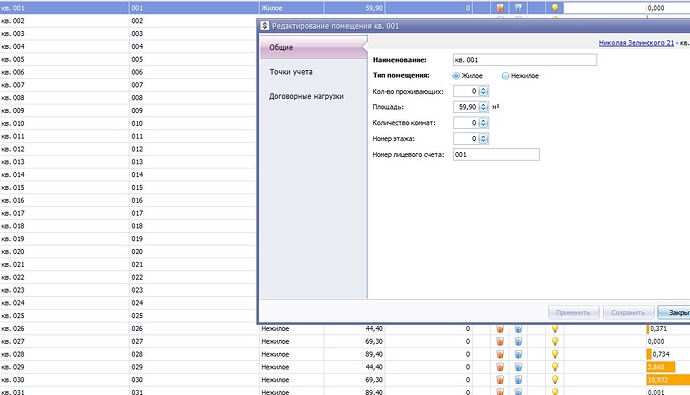
Task: Click the Номер лицевого счета input field
Action: [496, 154]
